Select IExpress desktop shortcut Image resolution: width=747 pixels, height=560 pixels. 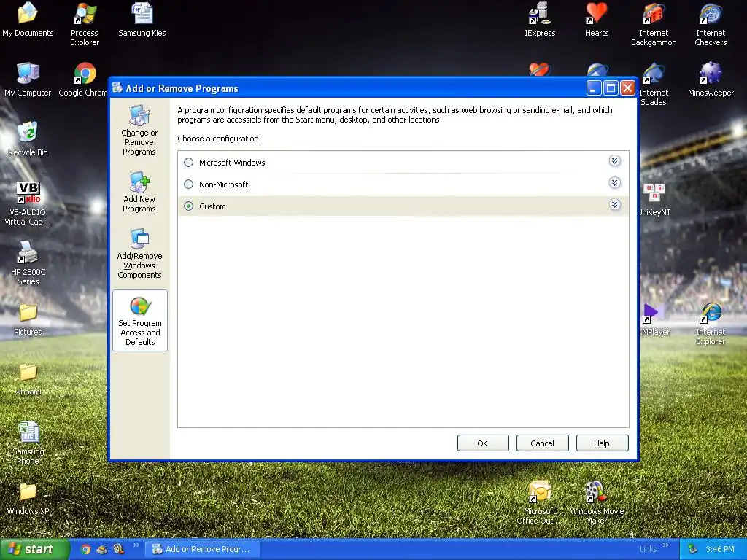[540, 20]
